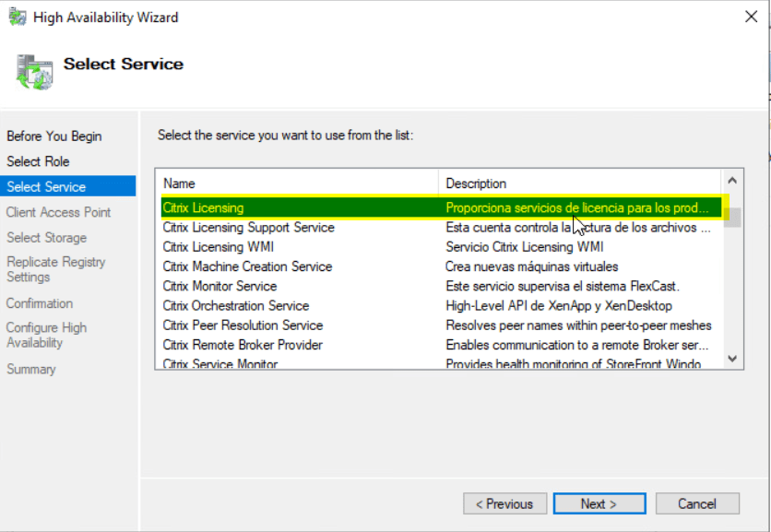Select the Citrix Licensing service

click(x=277, y=207)
